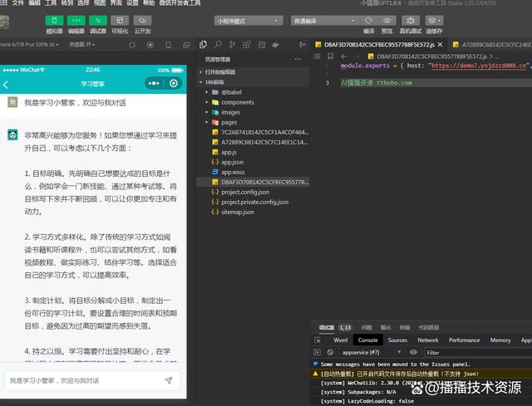Open the extensions blocks icon
532x406 pixels.
click(x=247, y=44)
